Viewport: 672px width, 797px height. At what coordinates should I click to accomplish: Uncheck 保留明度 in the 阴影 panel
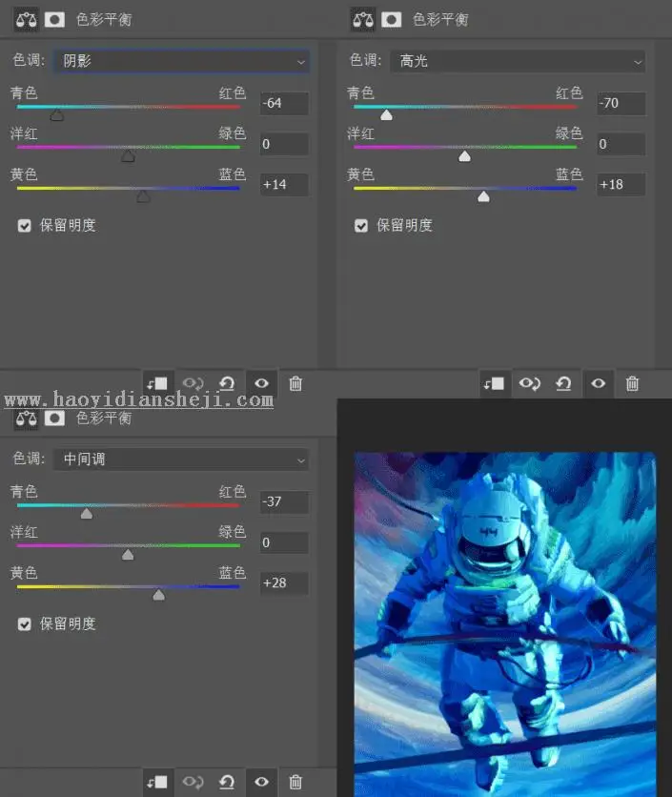coord(25,226)
